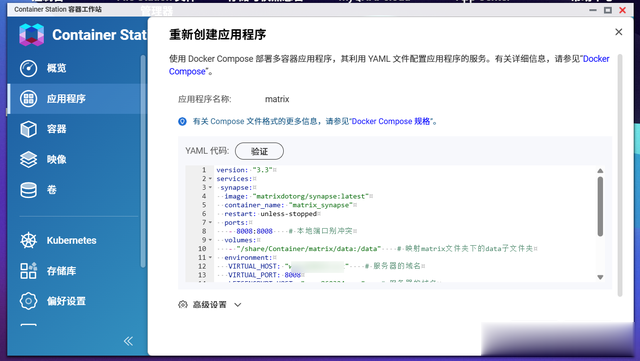Open the Kubernetes wheel icon
Image resolution: width=640 pixels, height=361 pixels.
[x=29, y=240]
